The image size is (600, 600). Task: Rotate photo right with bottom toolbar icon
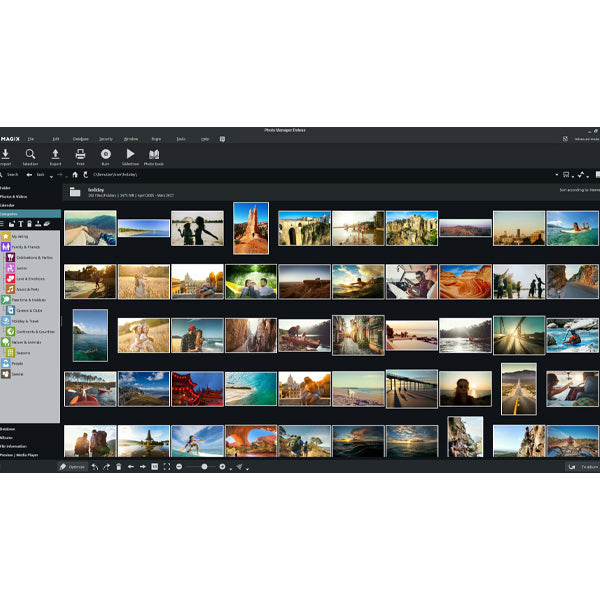[107, 467]
